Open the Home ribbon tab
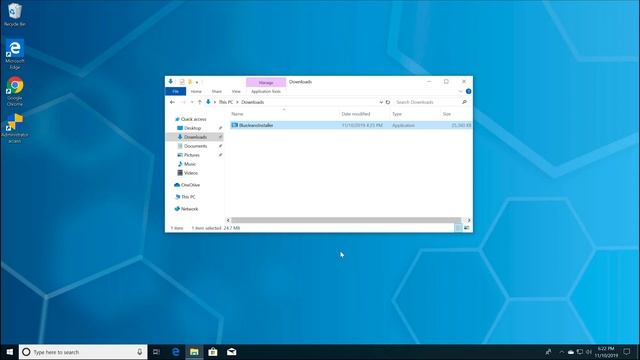 point(196,91)
